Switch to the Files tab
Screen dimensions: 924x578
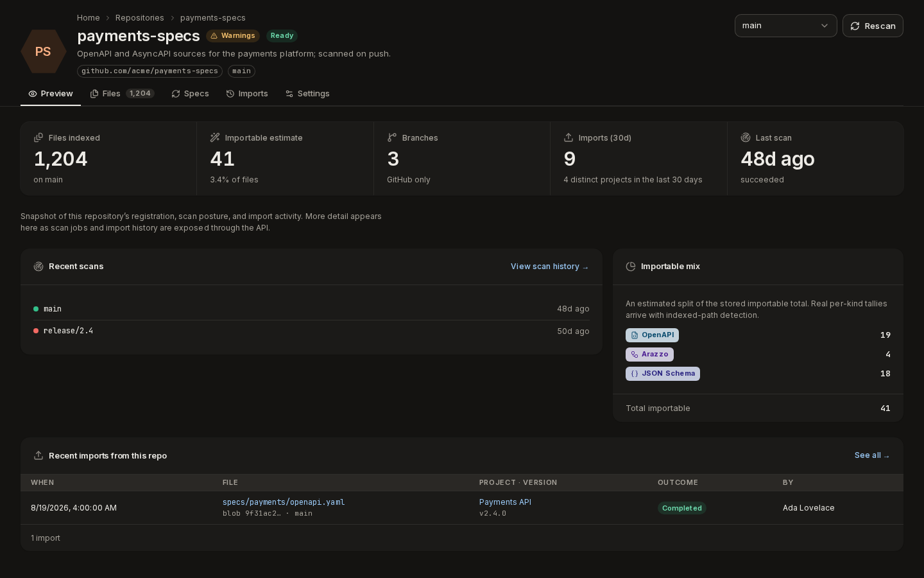[122, 94]
